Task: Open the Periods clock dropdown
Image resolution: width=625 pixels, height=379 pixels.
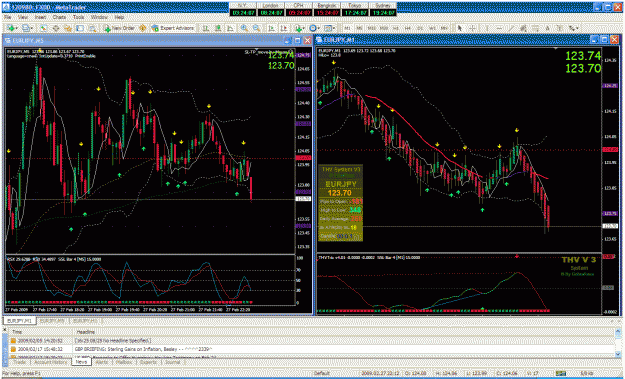Action: point(314,28)
